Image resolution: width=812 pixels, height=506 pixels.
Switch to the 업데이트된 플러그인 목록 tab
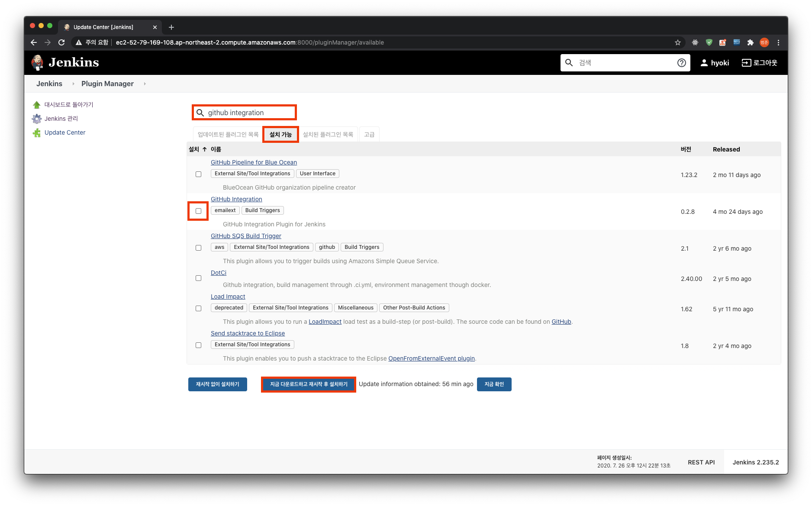click(x=228, y=135)
